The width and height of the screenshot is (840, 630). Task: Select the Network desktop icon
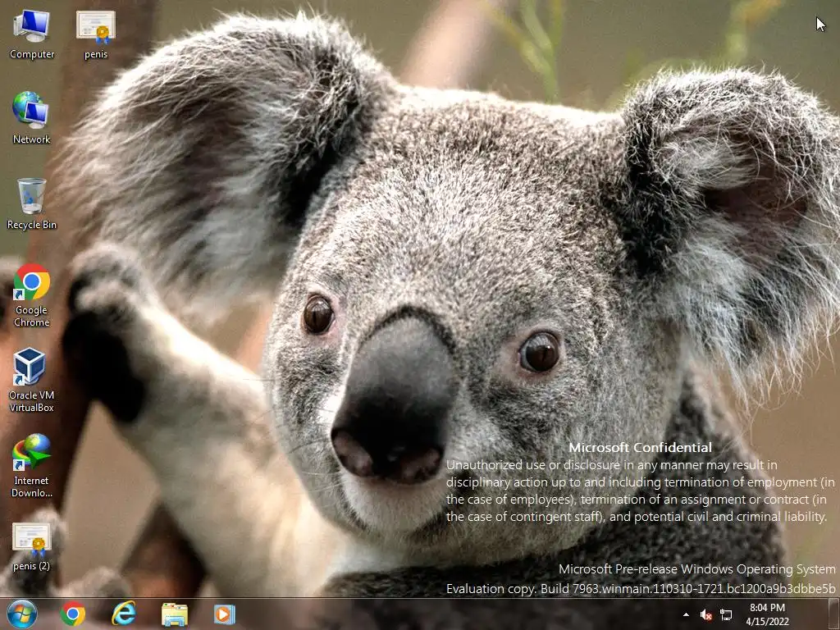[x=31, y=118]
